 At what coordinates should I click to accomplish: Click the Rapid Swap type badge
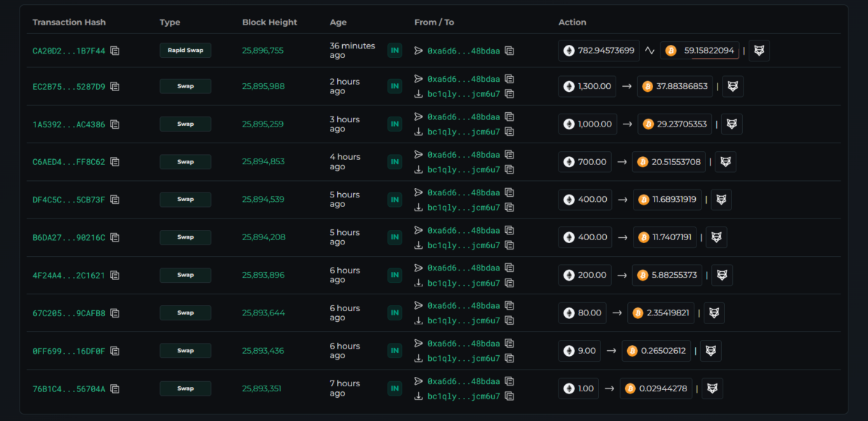185,51
